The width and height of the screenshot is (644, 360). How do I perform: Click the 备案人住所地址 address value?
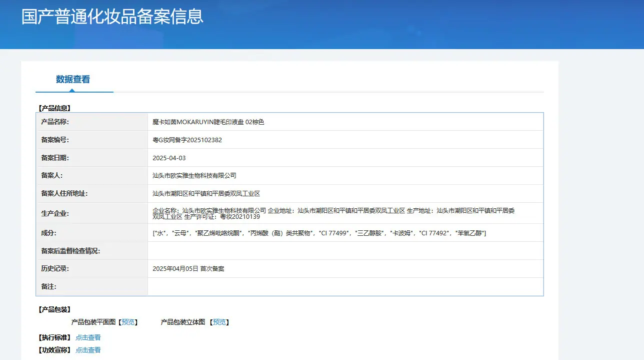pos(206,194)
